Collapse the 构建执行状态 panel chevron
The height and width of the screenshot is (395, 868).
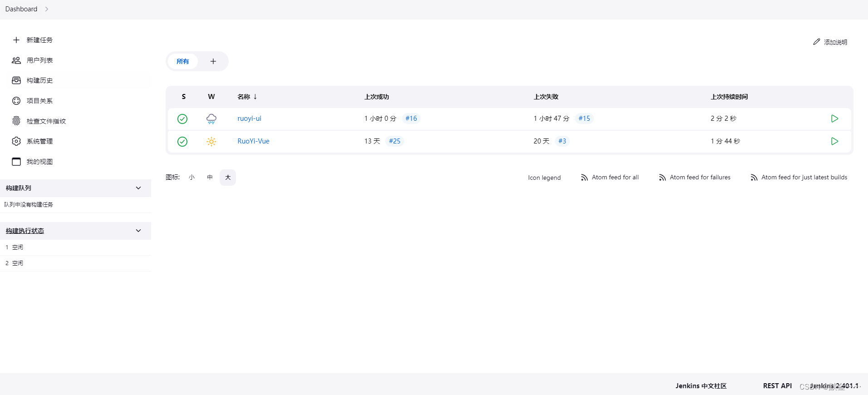click(x=138, y=231)
